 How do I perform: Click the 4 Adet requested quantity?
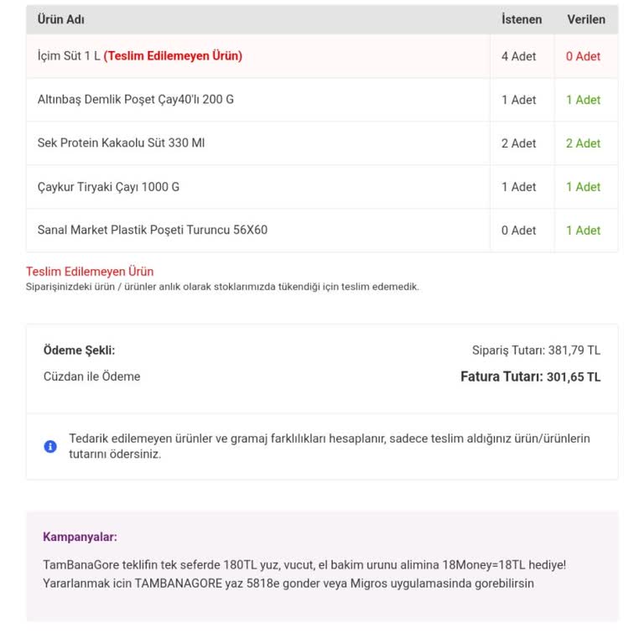[518, 56]
